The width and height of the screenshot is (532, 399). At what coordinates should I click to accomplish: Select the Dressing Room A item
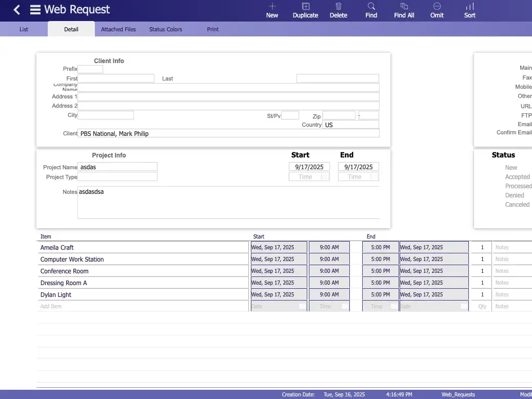(143, 283)
